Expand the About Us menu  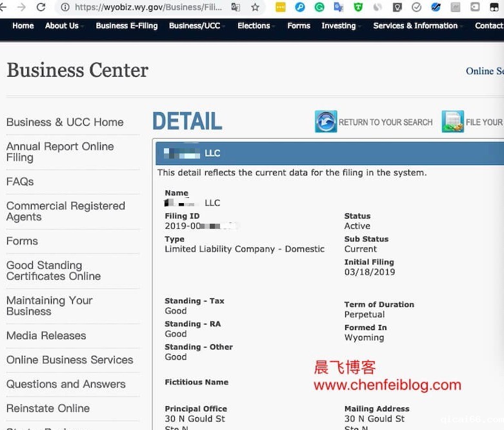[62, 26]
